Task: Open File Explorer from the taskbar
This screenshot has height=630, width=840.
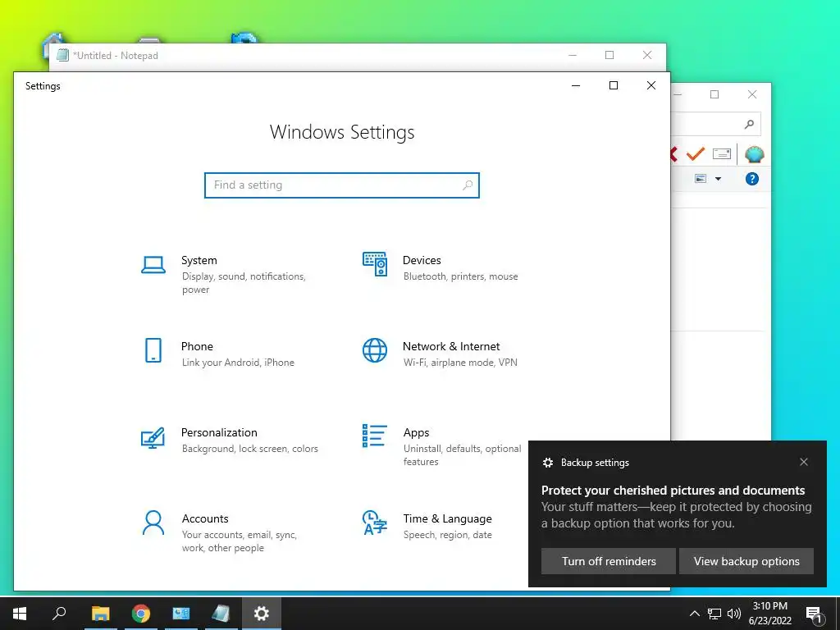Action: coord(100,614)
